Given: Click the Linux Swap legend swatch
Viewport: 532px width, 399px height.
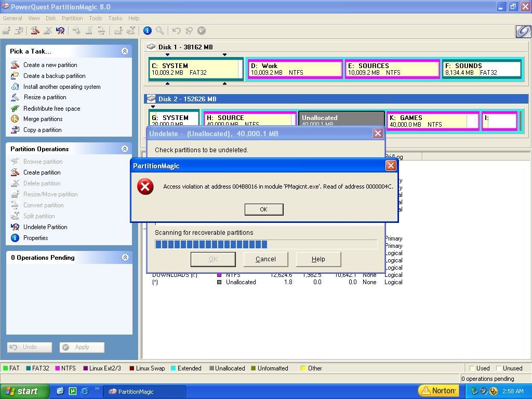Looking at the screenshot, I should tap(131, 368).
